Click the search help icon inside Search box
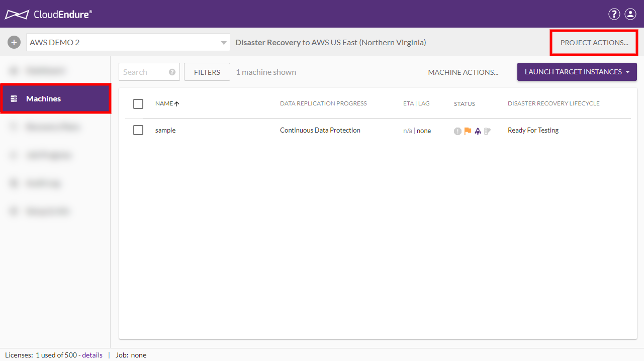The height and width of the screenshot is (361, 644). pos(172,72)
